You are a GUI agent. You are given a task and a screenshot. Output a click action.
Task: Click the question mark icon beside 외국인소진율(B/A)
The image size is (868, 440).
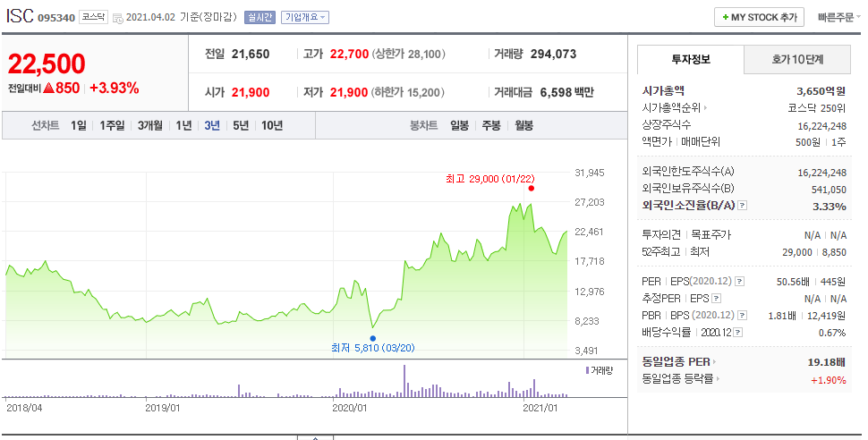743,206
